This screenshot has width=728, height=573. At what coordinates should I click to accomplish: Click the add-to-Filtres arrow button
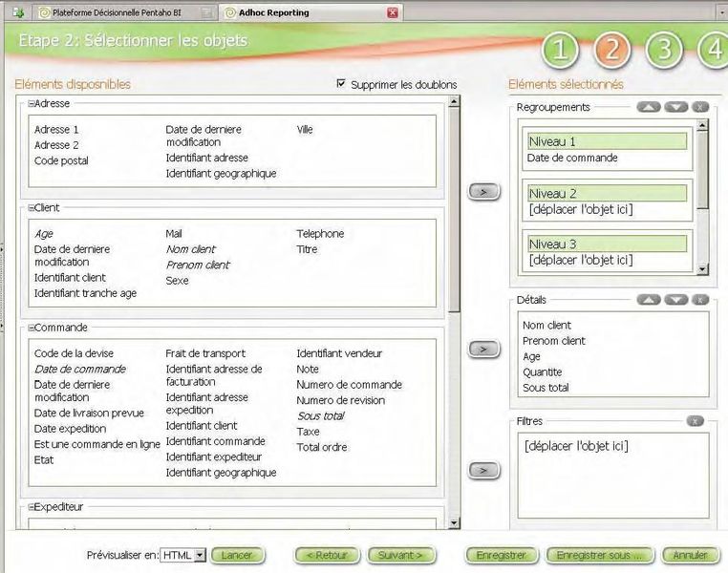tap(484, 470)
